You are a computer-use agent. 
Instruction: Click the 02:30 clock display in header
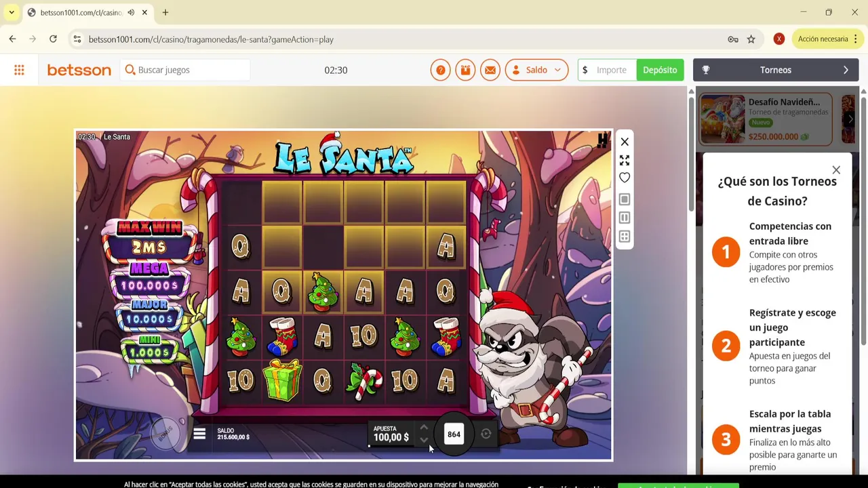[x=336, y=70]
